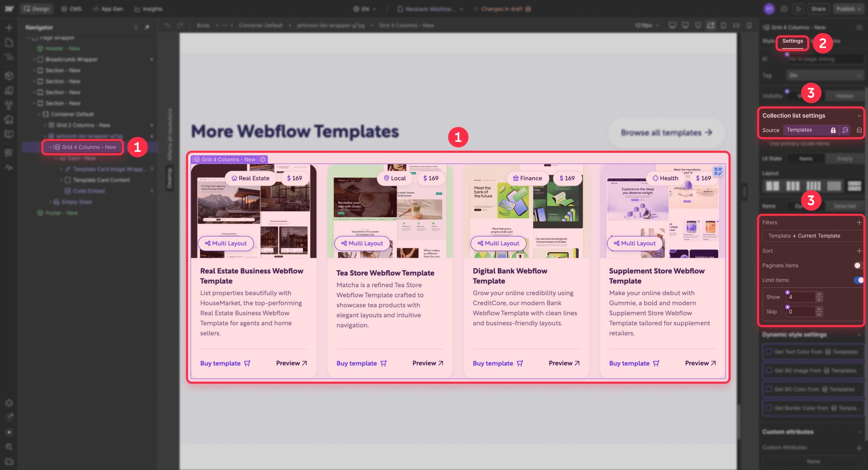Image resolution: width=868 pixels, height=470 pixels.
Task: Open the Publish dropdown arrow
Action: click(859, 9)
